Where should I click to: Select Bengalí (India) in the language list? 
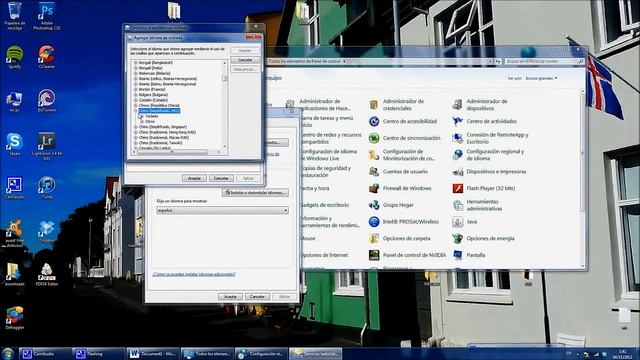151,68
